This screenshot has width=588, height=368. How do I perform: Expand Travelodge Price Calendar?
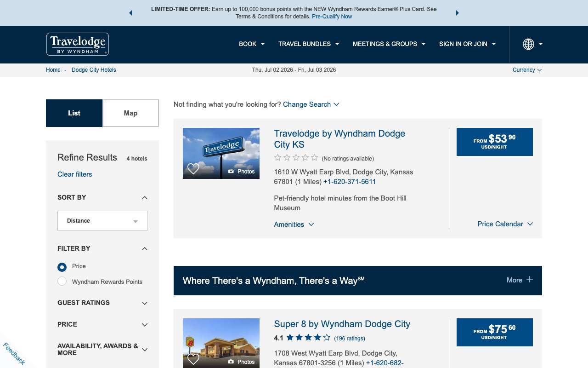point(505,224)
